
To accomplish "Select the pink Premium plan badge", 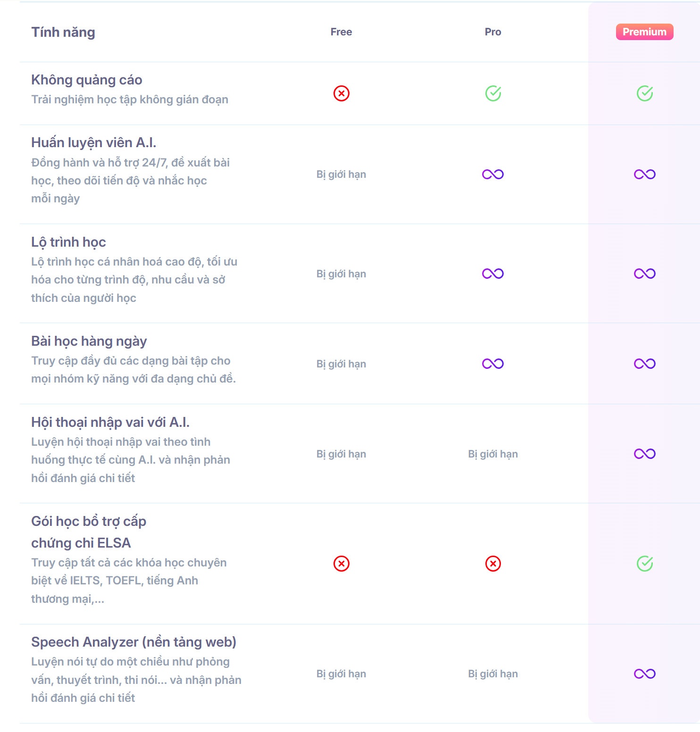I will [644, 32].
